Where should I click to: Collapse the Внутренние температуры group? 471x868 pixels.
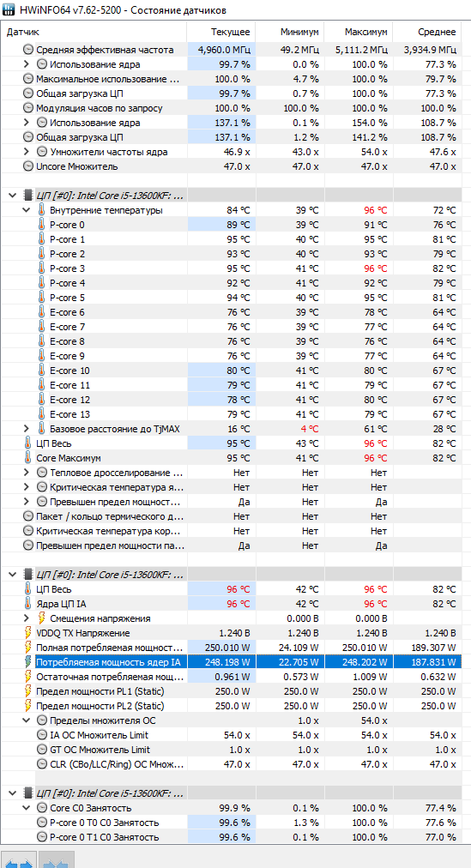pos(26,210)
